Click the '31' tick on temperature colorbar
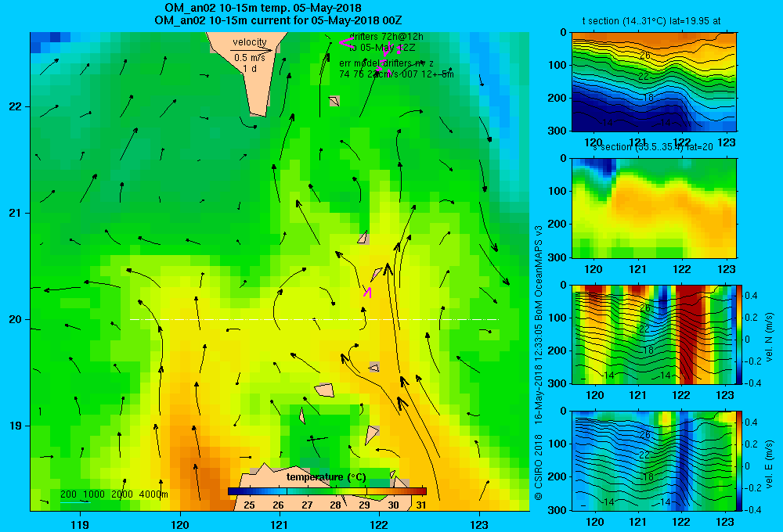This screenshot has height=532, width=783. click(x=421, y=505)
